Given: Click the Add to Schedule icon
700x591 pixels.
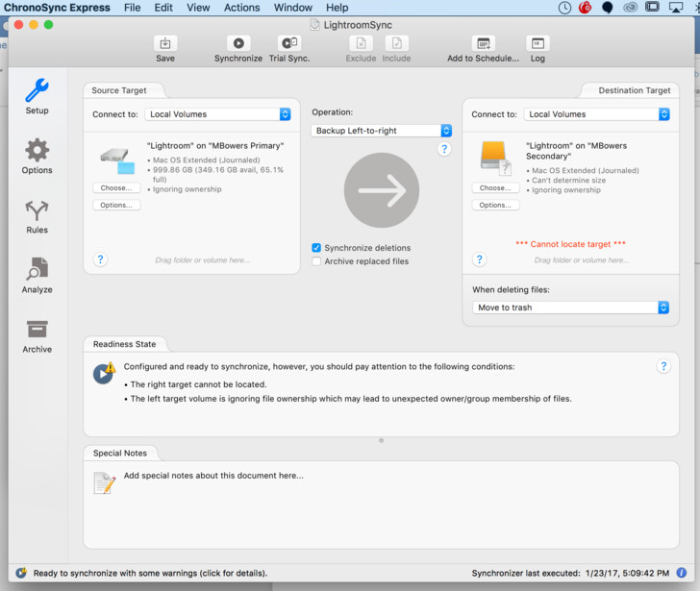Looking at the screenshot, I should 484,43.
